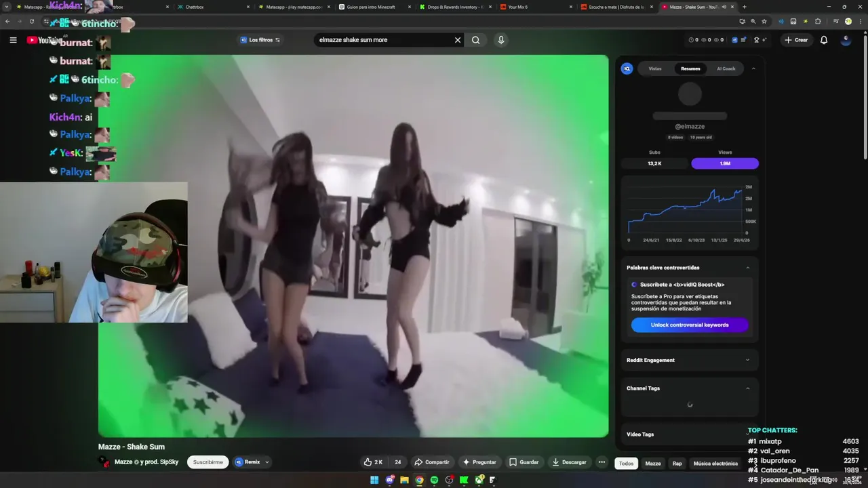Open more actions three-dot menu
The image size is (868, 488).
click(601, 462)
